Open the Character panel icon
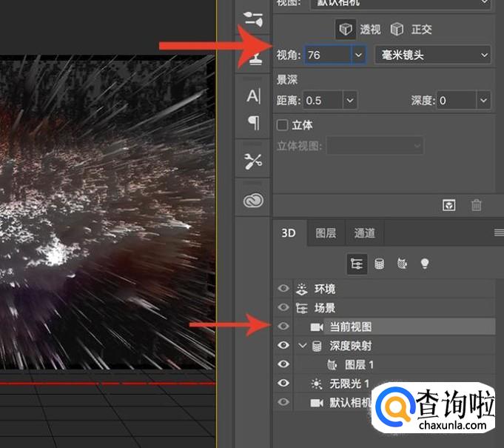Viewport: 504px width, 448px height. click(253, 96)
